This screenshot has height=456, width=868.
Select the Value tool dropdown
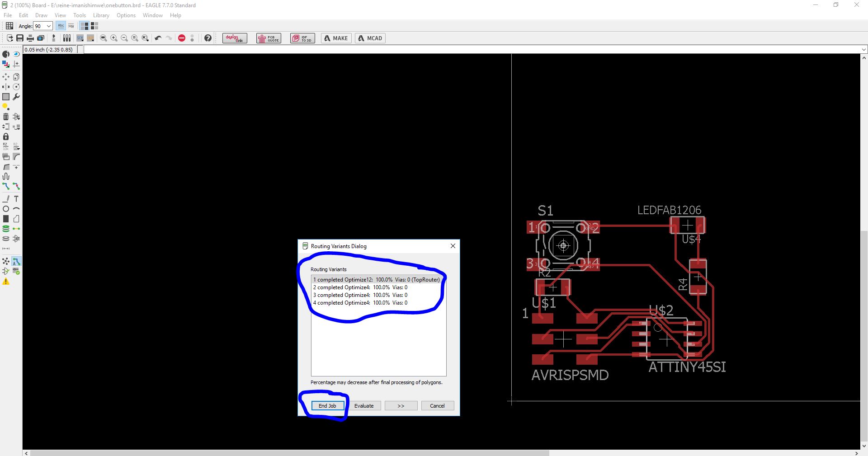(16, 146)
